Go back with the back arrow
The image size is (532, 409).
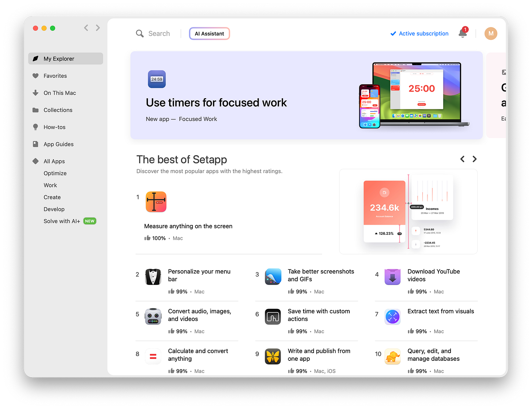[x=86, y=28]
